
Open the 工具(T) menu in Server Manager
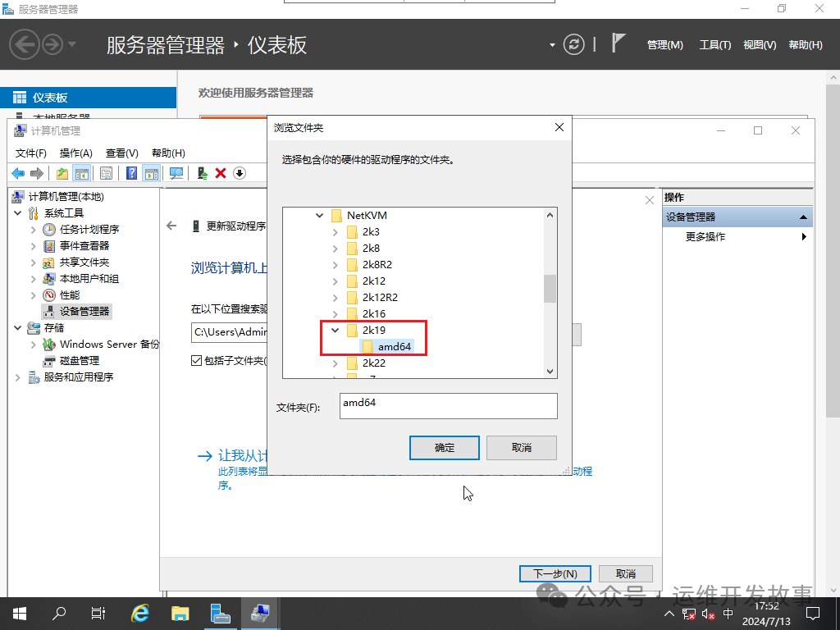(x=714, y=44)
